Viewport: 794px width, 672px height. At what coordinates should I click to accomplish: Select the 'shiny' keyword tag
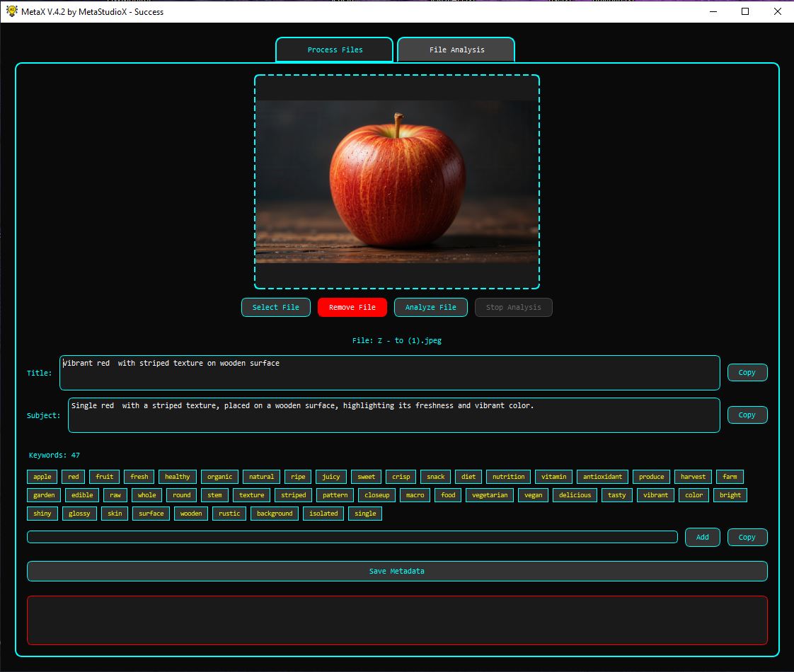tap(42, 513)
